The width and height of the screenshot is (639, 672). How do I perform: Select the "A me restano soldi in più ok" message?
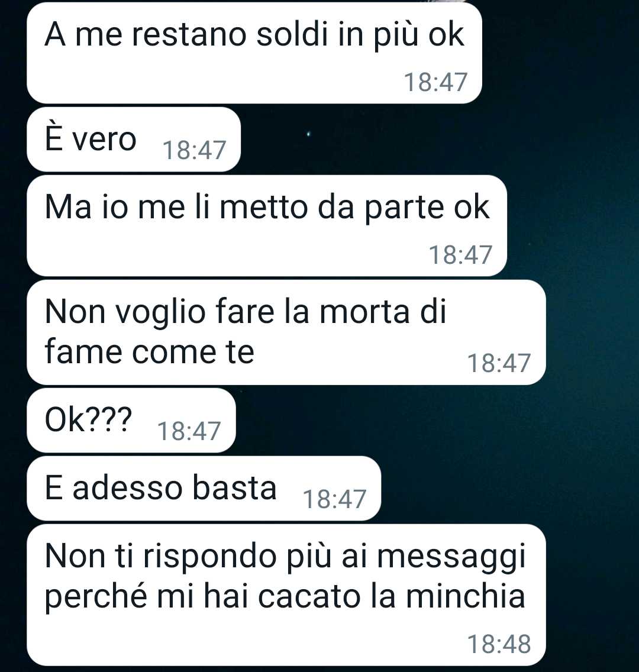(254, 53)
